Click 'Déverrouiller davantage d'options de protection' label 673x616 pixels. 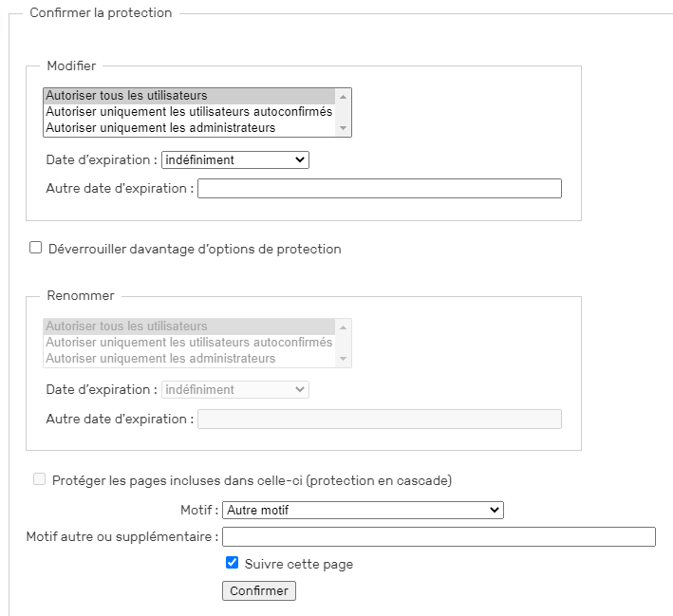(x=195, y=250)
